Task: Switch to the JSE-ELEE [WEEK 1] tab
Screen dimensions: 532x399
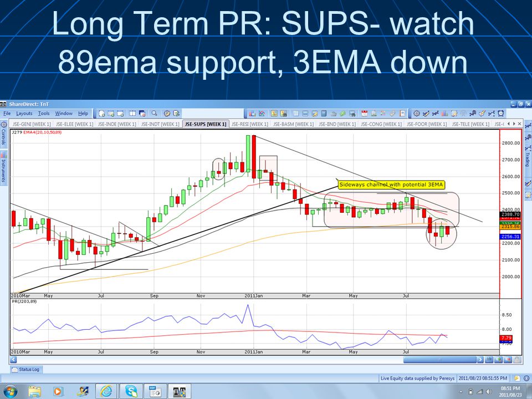Action: pos(74,124)
